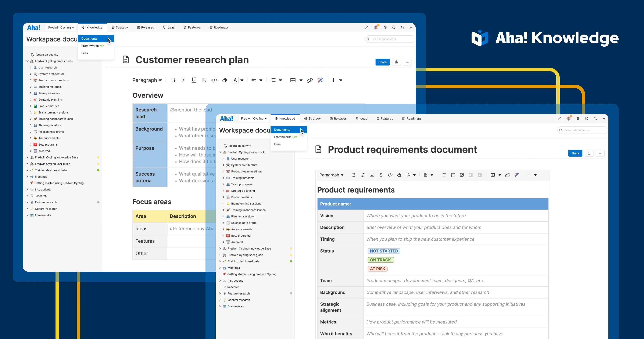This screenshot has height=339, width=644.
Task: Activate the AI writing assistant wand icon
Action: coord(320,80)
